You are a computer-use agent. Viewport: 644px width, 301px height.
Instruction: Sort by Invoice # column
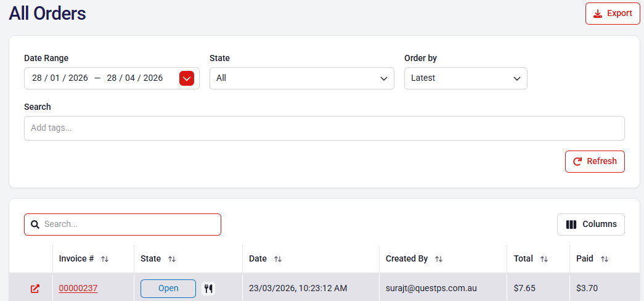coord(105,259)
